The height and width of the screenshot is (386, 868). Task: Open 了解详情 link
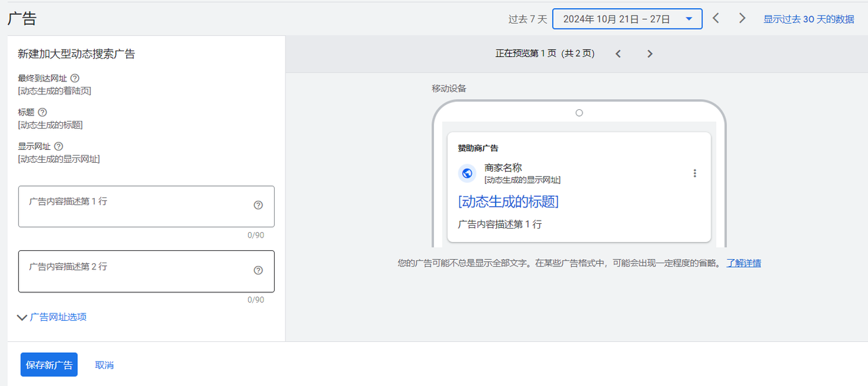coord(743,263)
